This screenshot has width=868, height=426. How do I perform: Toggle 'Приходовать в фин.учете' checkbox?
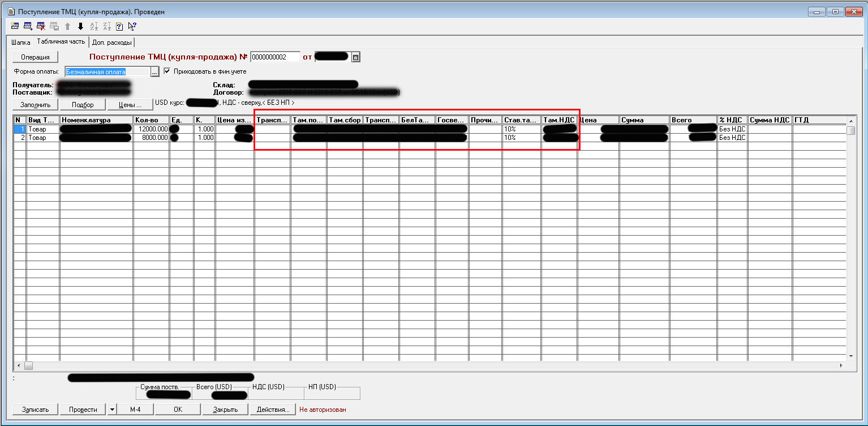coord(167,71)
